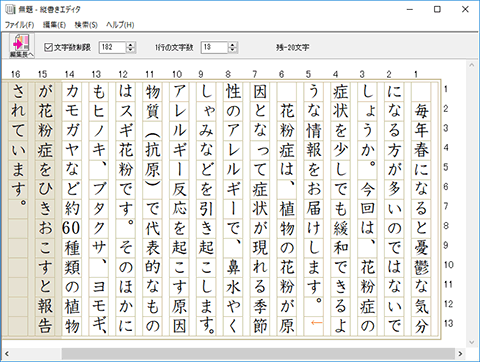Click the 表 character in column 11
The height and width of the screenshot is (362, 480).
tap(152, 248)
